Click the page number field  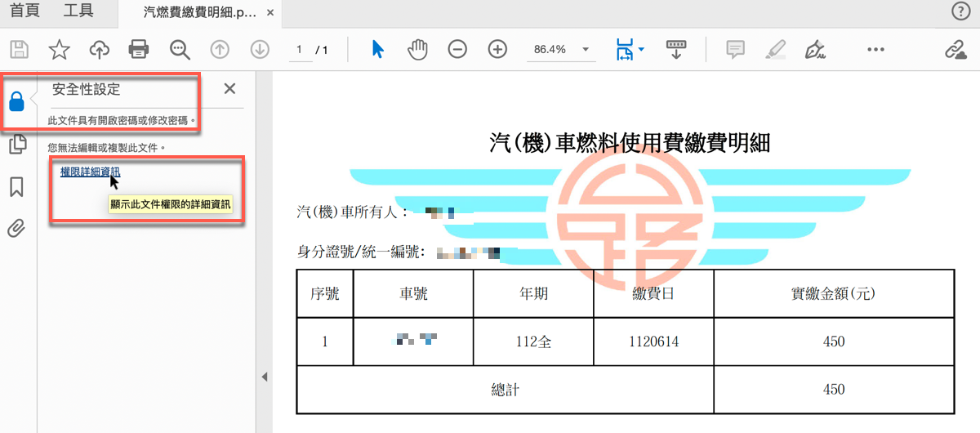click(299, 50)
